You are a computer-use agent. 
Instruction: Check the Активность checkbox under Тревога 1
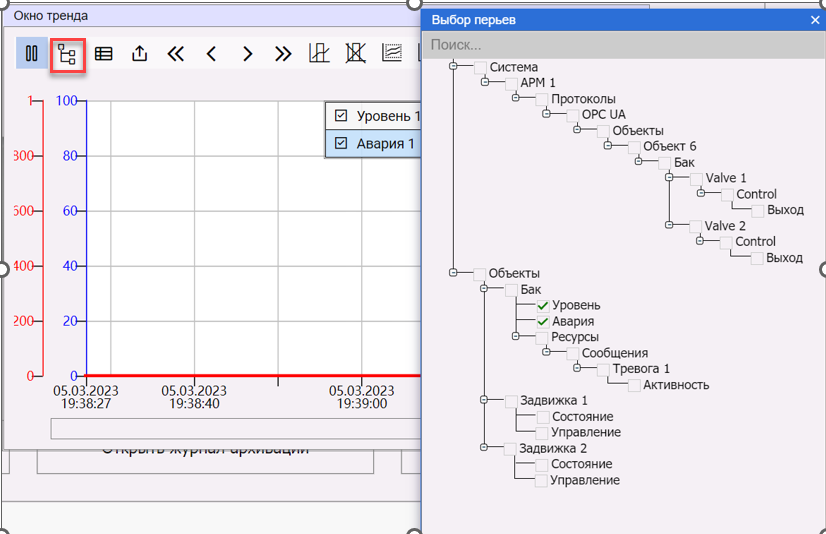click(x=634, y=385)
